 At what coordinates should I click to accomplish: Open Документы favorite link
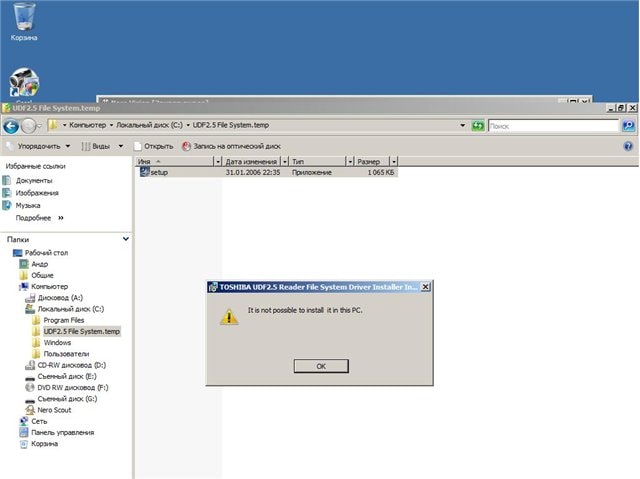[x=28, y=180]
